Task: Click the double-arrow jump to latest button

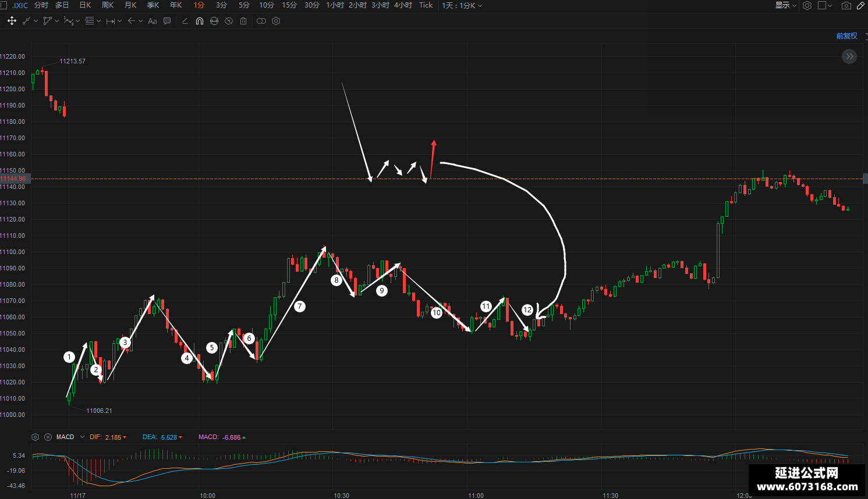Action: point(849,56)
